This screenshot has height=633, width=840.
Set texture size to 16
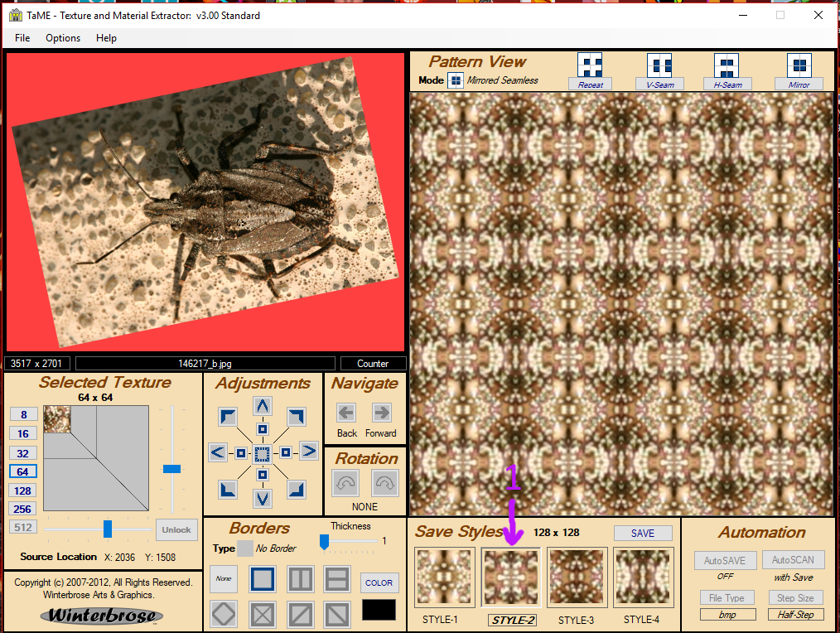tap(23, 433)
